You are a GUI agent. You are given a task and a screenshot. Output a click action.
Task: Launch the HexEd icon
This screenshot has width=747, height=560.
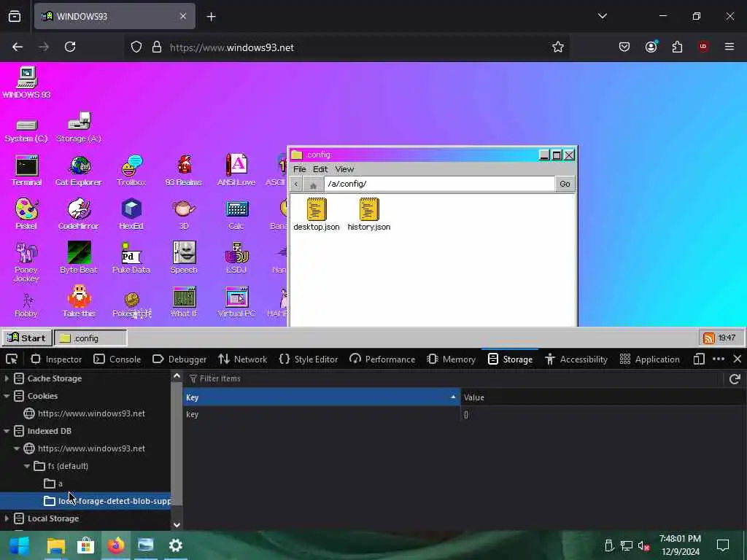(x=131, y=214)
